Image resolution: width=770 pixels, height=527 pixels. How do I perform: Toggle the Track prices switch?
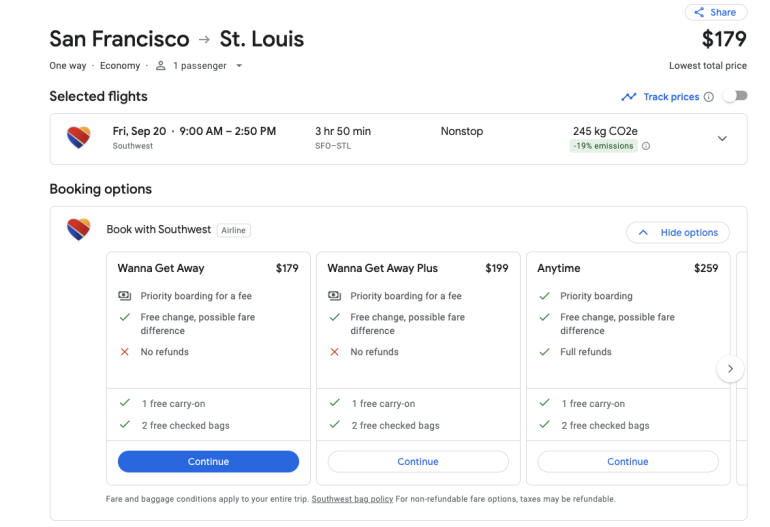click(735, 97)
